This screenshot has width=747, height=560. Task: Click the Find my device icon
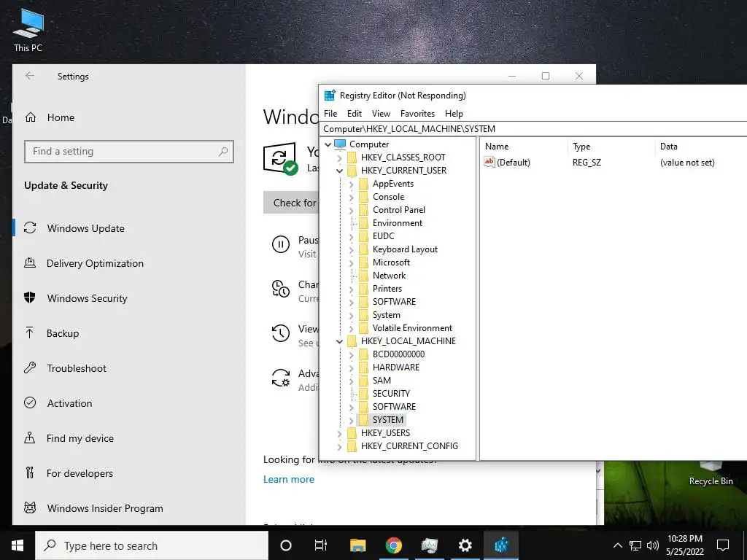pos(29,437)
